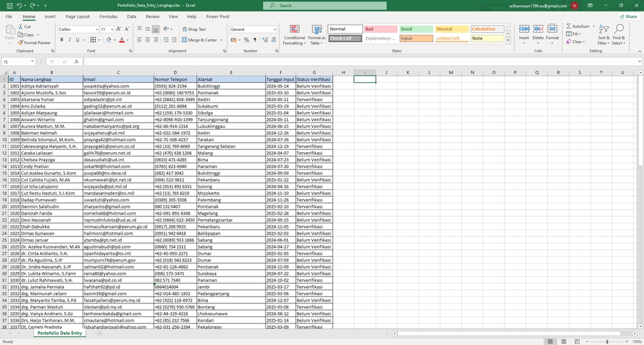The height and width of the screenshot is (345, 644).
Task: Switch to Normal view in status bar
Action: click(x=550, y=341)
